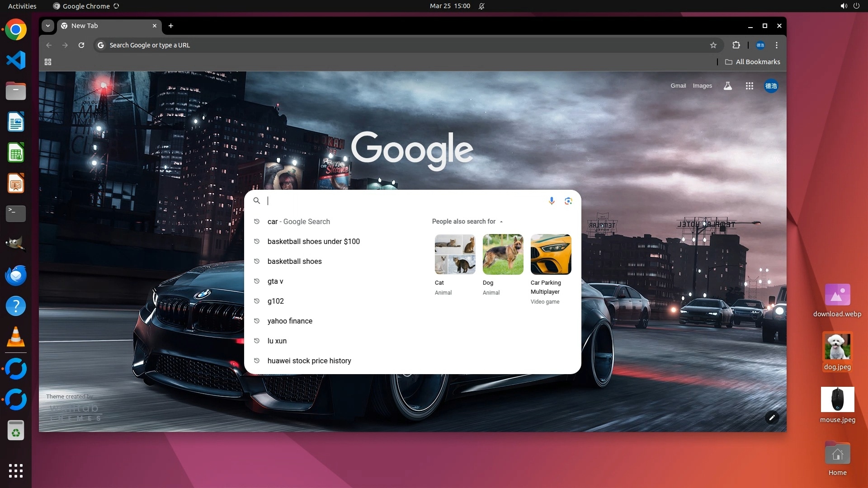The width and height of the screenshot is (868, 488).
Task: Click the Customize Chrome pencil button
Action: tap(772, 418)
